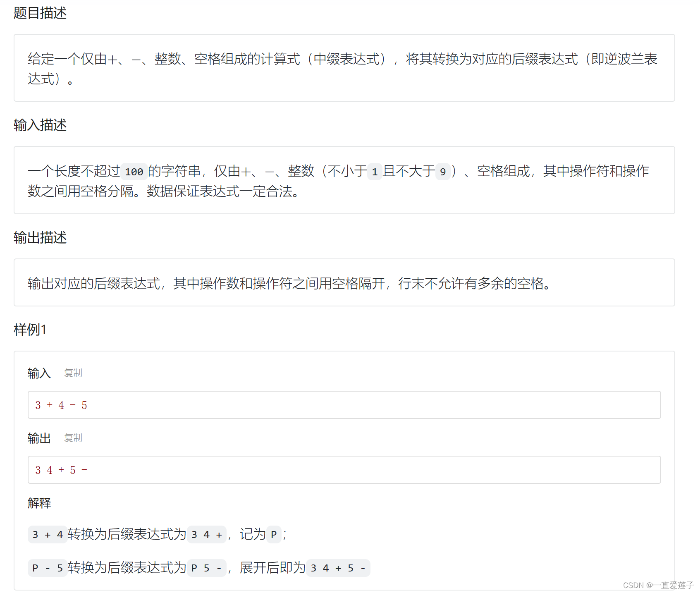This screenshot has height=593, width=700.
Task: Click the 输入 label in sample box
Action: tap(39, 373)
